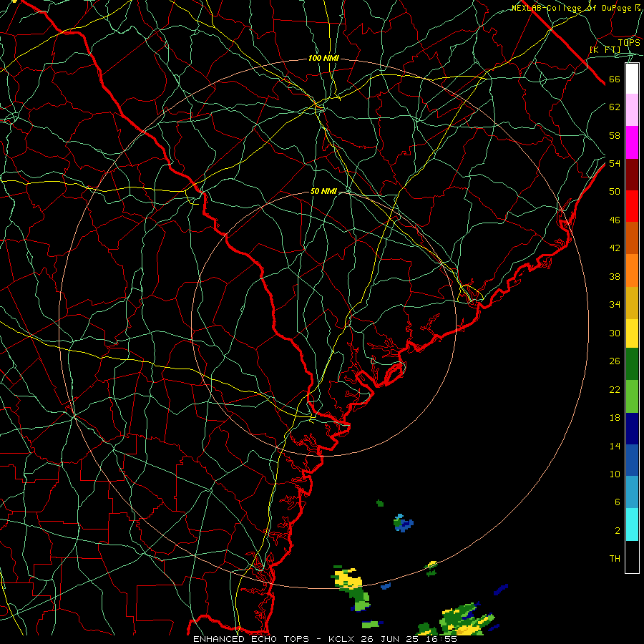The height and width of the screenshot is (644, 644).
Task: Click the 42 scale value label
Action: coord(615,248)
